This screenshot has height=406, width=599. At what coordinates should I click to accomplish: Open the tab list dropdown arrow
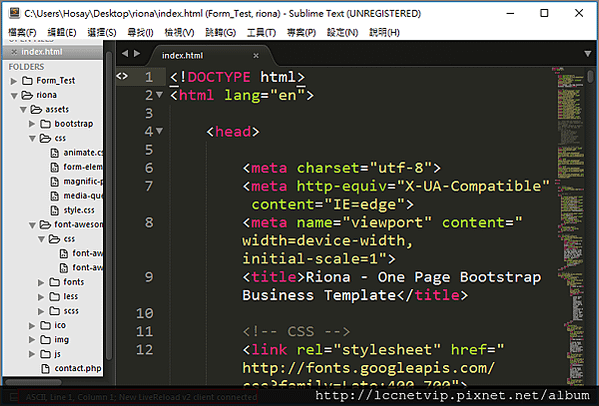[x=588, y=54]
